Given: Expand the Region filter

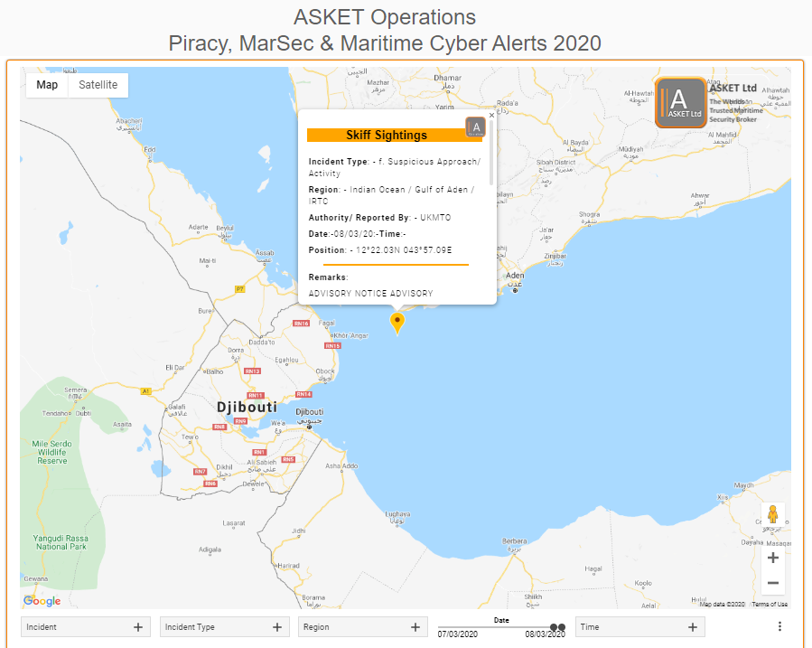Looking at the screenshot, I should pos(363,627).
